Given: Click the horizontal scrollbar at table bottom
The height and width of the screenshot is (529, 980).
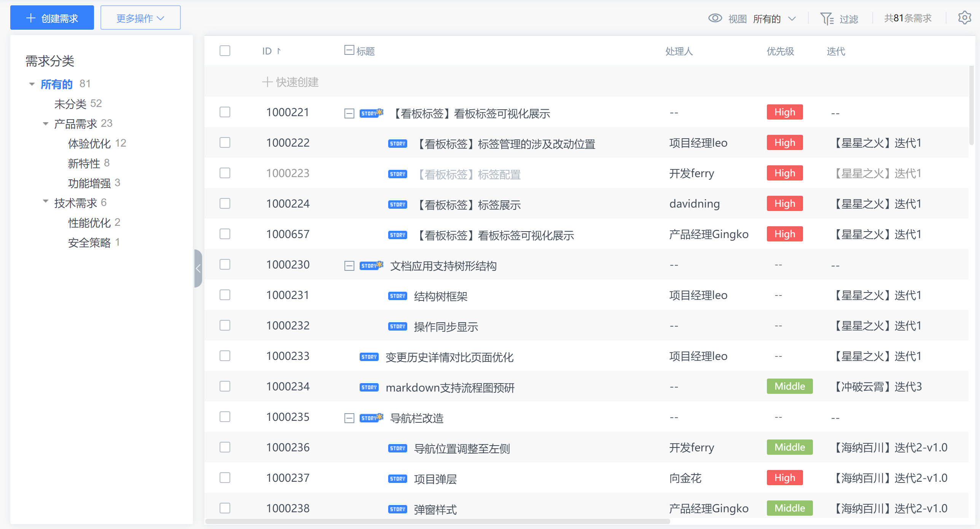Looking at the screenshot, I should click(x=437, y=521).
